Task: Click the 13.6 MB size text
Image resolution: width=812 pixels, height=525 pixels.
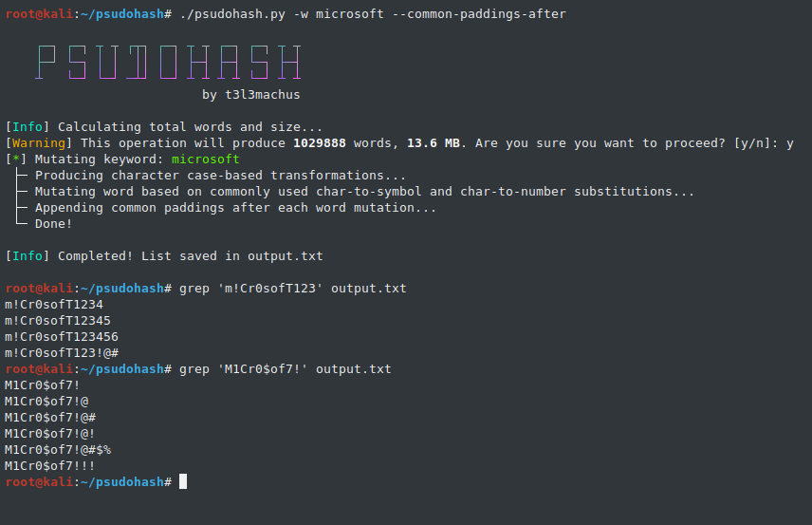Action: click(434, 143)
